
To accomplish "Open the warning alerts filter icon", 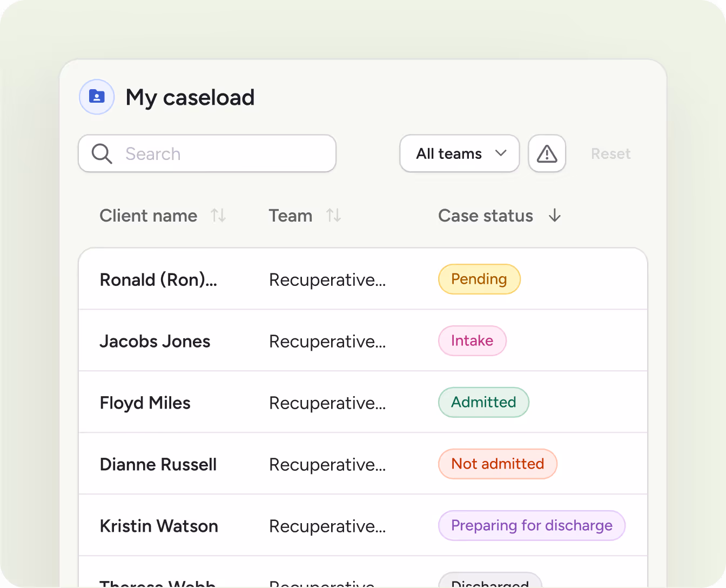I will click(x=547, y=153).
